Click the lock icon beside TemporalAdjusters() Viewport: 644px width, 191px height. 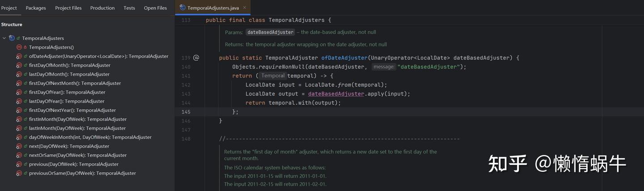[25, 47]
